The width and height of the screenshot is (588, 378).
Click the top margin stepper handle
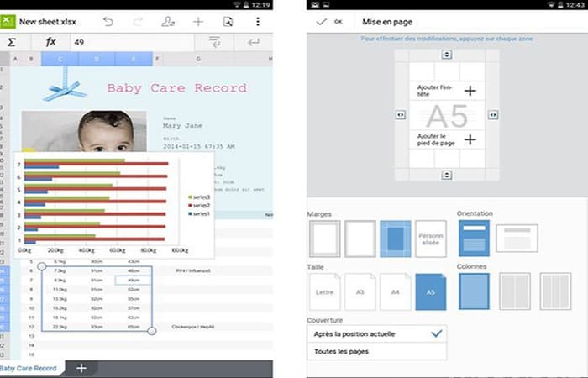pyautogui.click(x=447, y=55)
